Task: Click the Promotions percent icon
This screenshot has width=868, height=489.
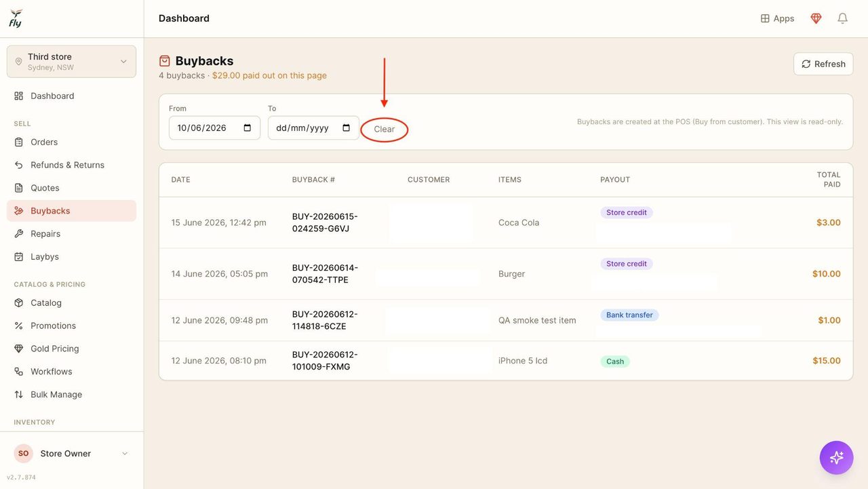Action: [19, 326]
